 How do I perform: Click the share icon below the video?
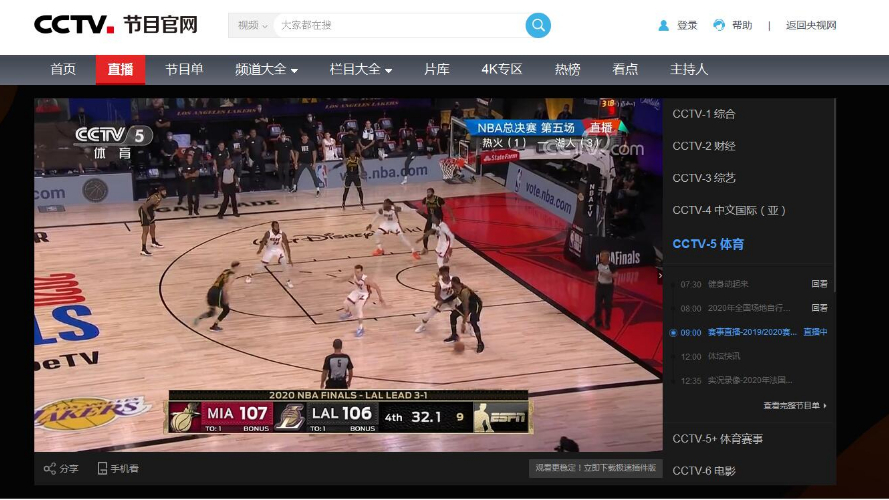pos(50,468)
